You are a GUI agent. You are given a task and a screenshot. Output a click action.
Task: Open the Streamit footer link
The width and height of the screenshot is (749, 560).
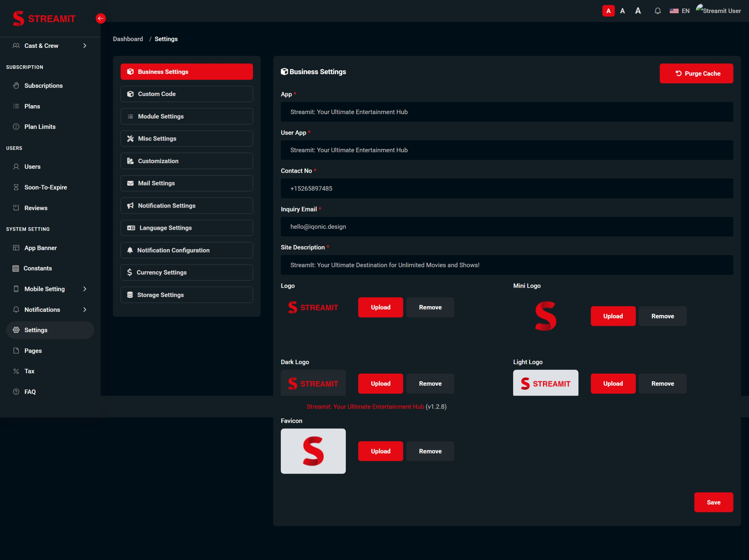tap(365, 407)
